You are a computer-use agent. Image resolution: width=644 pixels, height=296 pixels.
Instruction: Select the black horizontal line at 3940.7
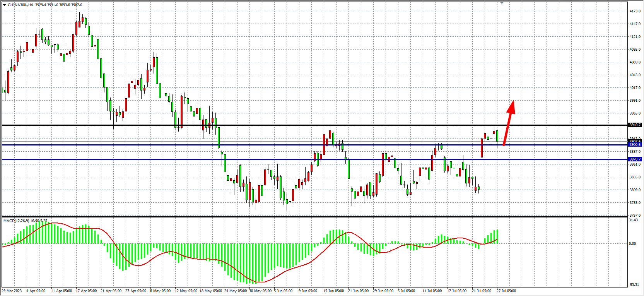pyautogui.click(x=271, y=125)
